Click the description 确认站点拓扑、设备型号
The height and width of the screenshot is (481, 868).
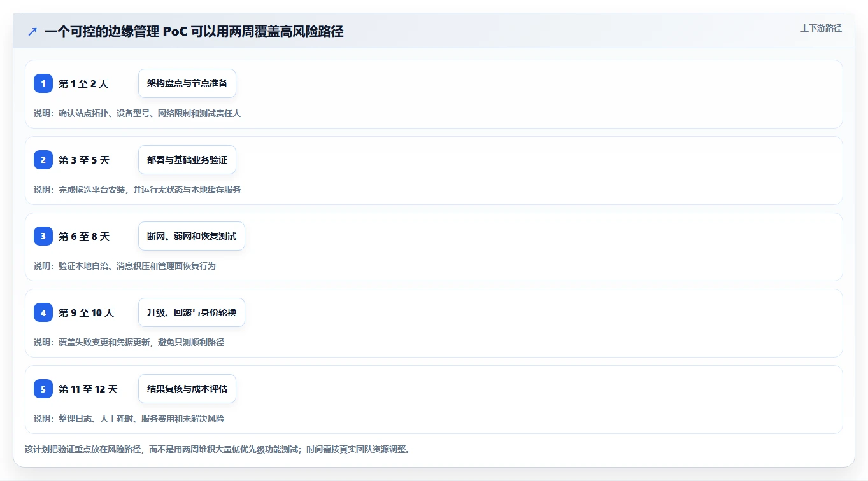tap(137, 113)
